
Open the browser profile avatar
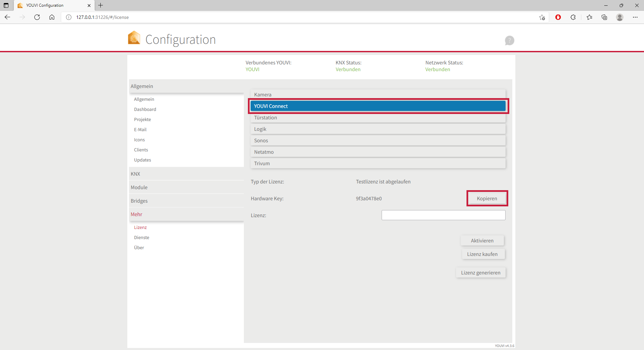620,17
